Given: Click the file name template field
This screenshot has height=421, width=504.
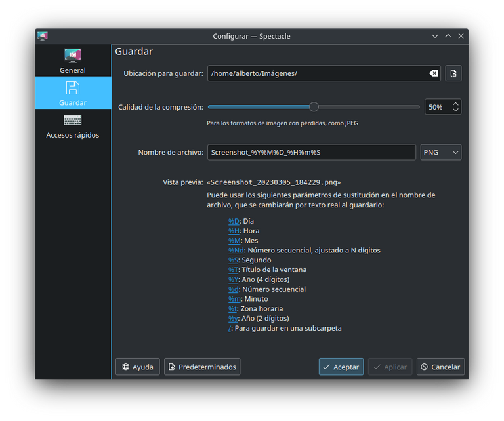Looking at the screenshot, I should (312, 152).
